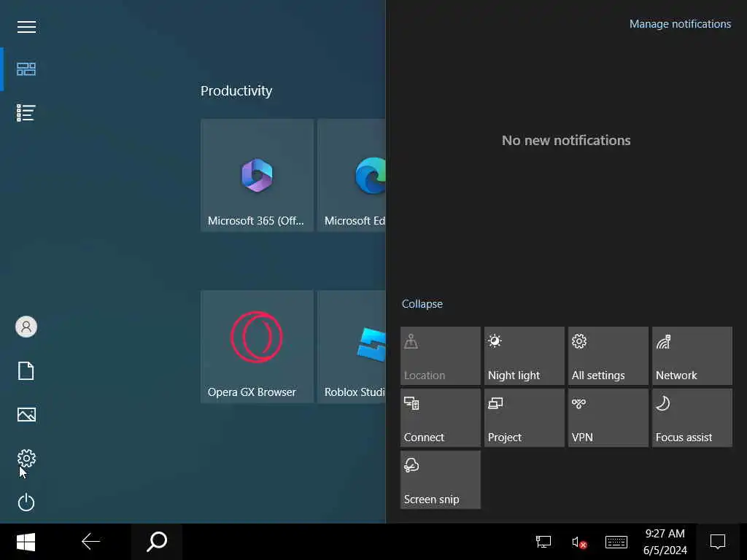Toggle the Location quick action
This screenshot has height=560, width=747.
440,356
